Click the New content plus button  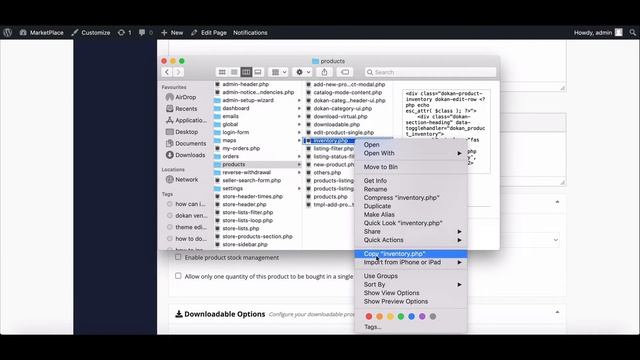pos(172,33)
